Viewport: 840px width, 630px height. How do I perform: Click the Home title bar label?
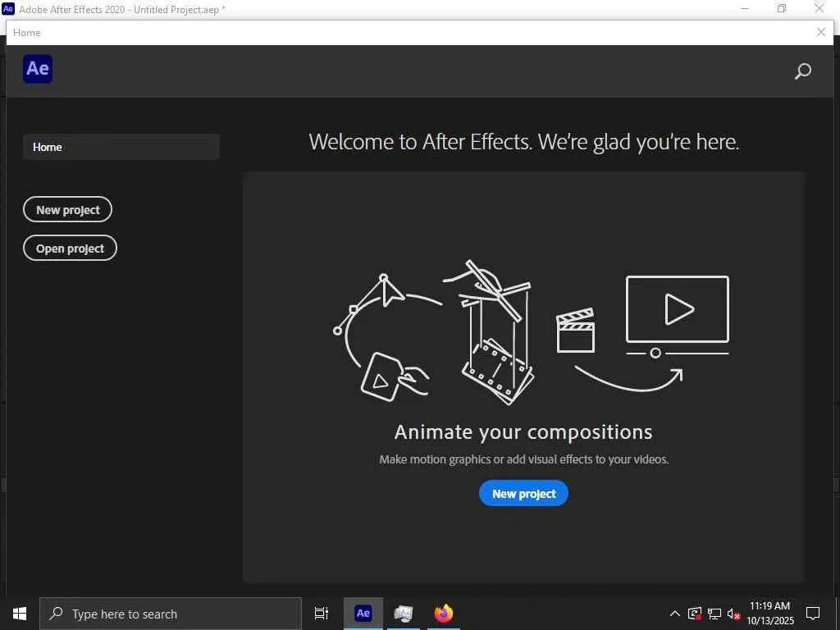(x=27, y=32)
